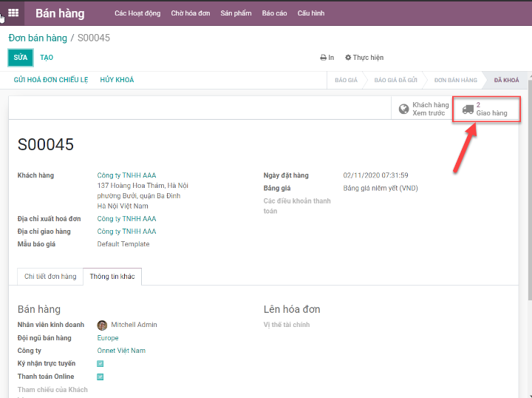Open Đơn bán hàng breadcrumb link
The height and width of the screenshot is (398, 532).
click(x=38, y=38)
